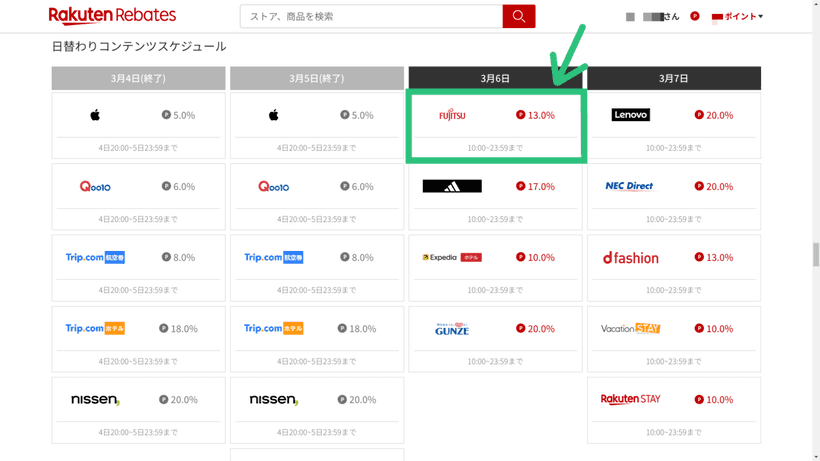Click the 18.0% rate under 3月5日 Trip.com hotel
The height and width of the screenshot is (461, 820).
coord(357,329)
